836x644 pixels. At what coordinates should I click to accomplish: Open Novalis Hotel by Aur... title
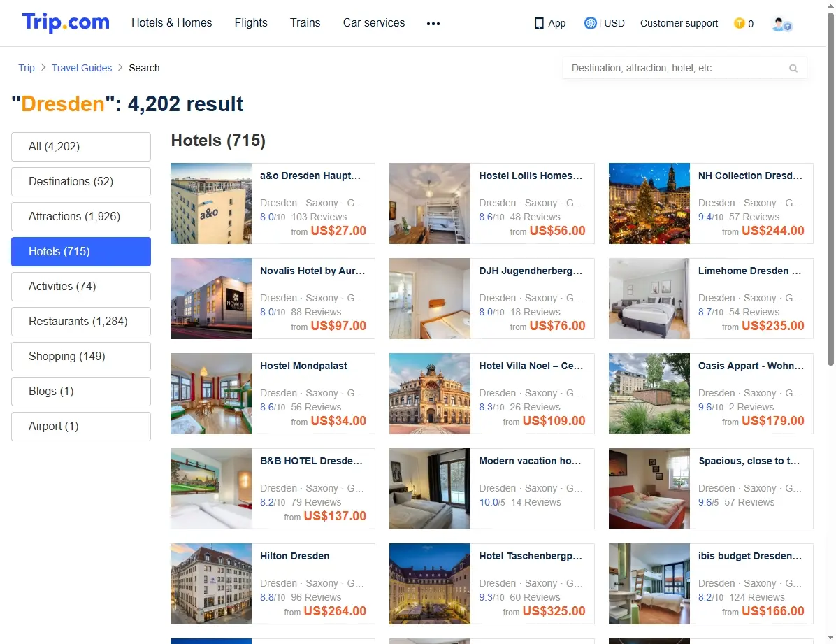[312, 271]
